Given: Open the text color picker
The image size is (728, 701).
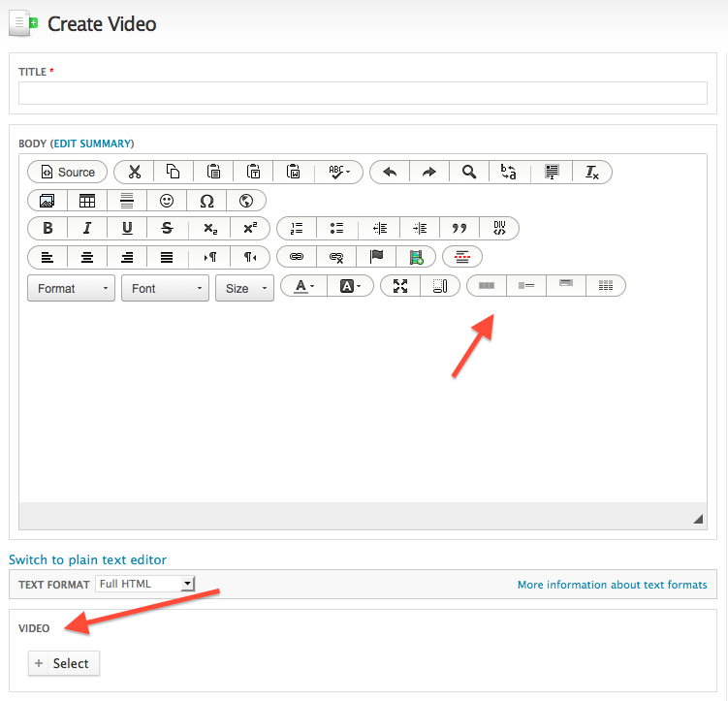Looking at the screenshot, I should [x=303, y=286].
